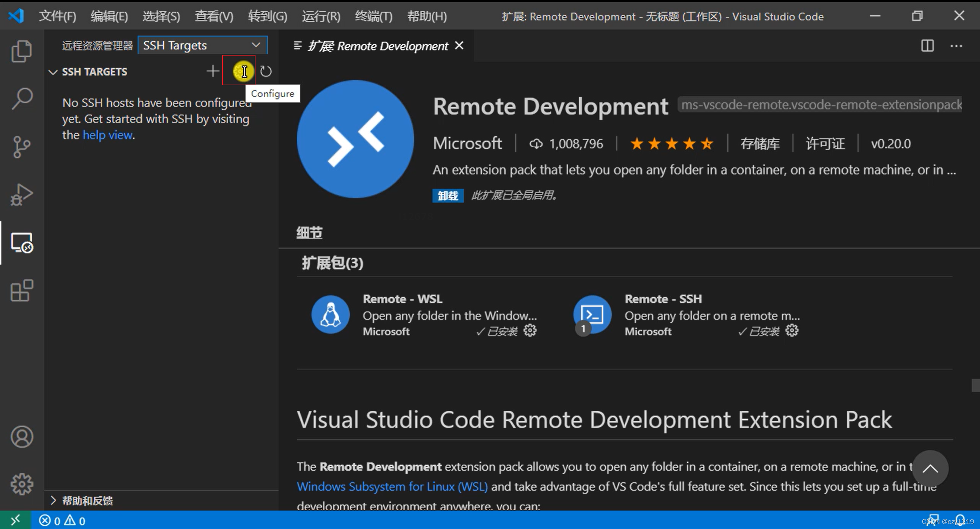Open the Remote - WSL manage gear

tap(530, 330)
